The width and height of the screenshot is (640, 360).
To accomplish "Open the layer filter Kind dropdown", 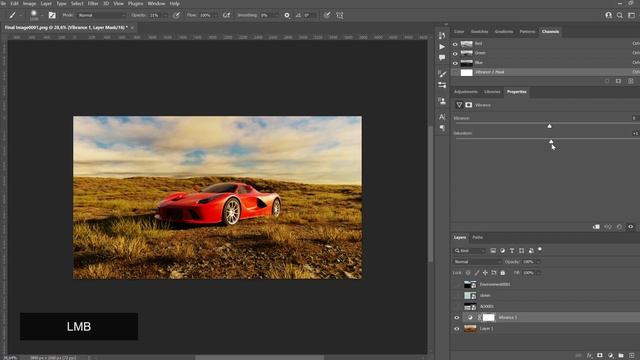I will coord(470,251).
